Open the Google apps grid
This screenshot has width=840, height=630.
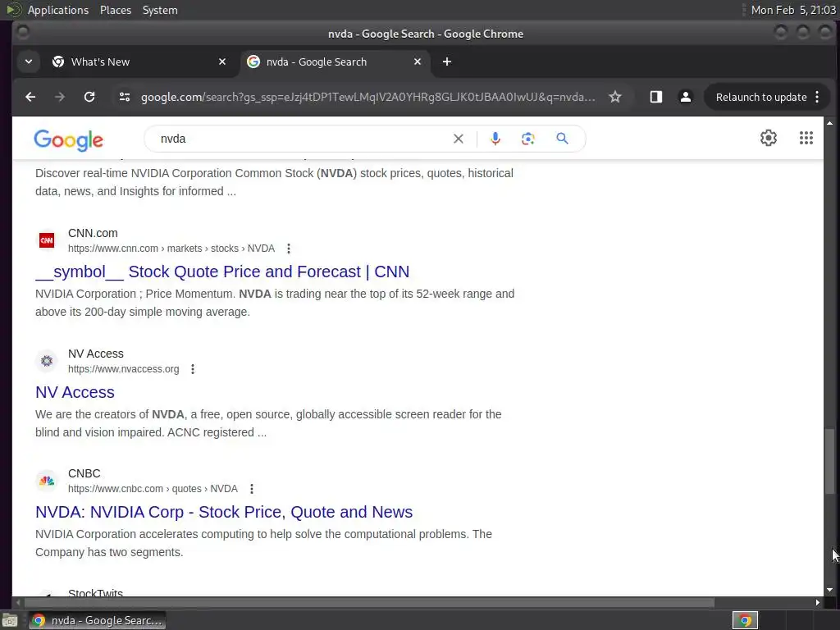coord(806,138)
